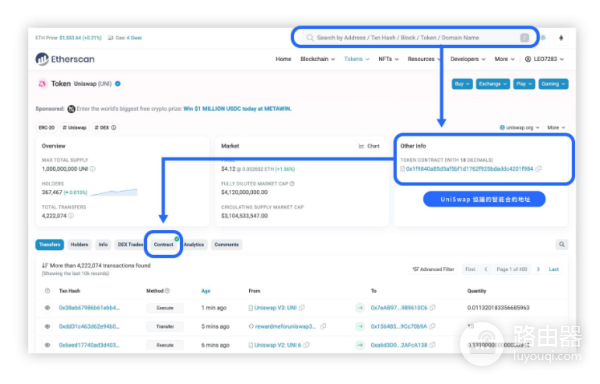This screenshot has height=384, width=600.
Task: Expand the Tokens menu
Action: point(357,59)
